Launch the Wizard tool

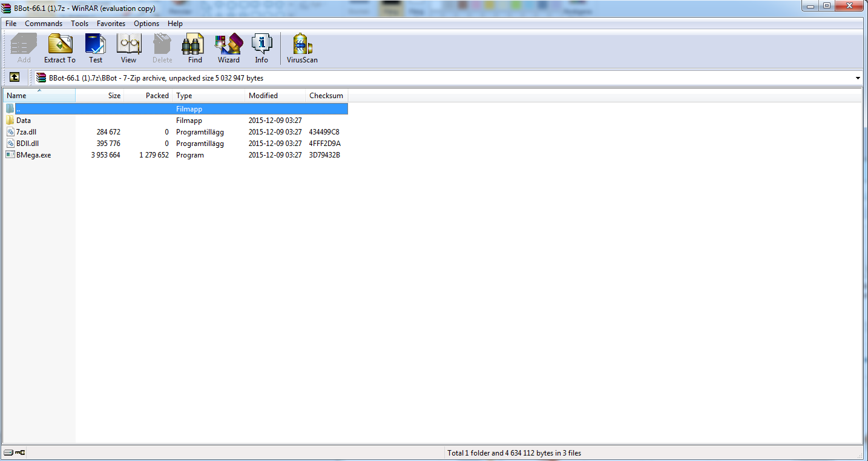click(x=228, y=48)
